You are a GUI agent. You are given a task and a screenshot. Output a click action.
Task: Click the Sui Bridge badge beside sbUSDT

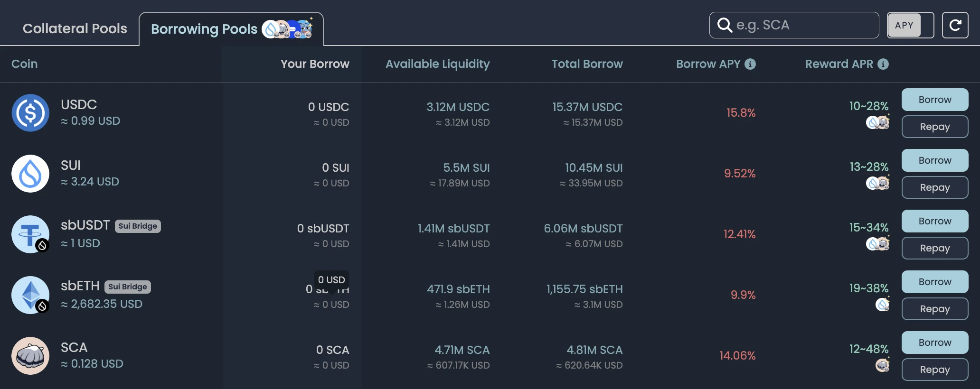point(138,226)
